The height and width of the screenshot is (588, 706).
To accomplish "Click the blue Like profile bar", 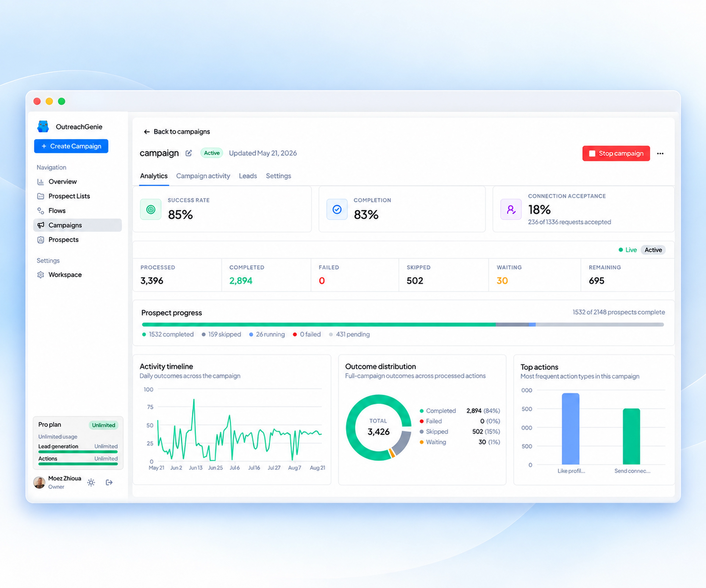I will pos(570,429).
